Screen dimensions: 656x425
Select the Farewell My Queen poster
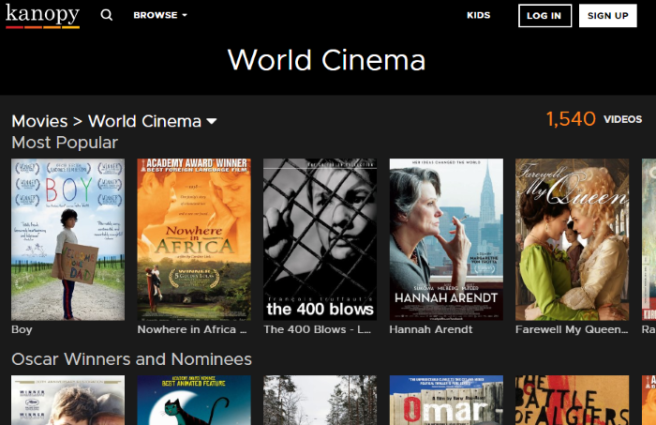click(x=572, y=239)
